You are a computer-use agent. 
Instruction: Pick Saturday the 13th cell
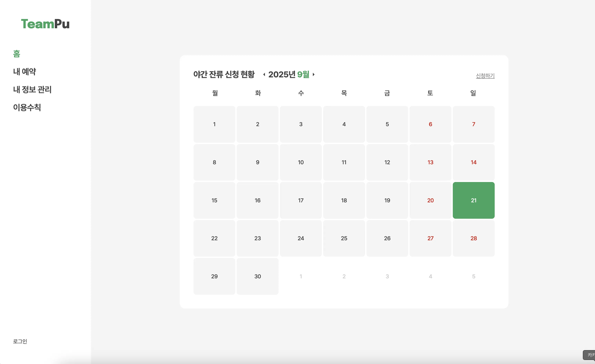pos(430,162)
